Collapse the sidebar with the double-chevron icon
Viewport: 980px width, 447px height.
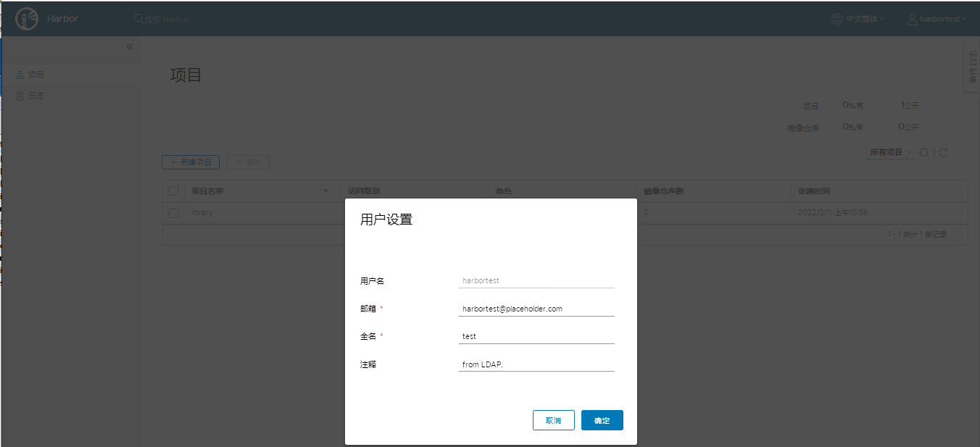point(130,46)
